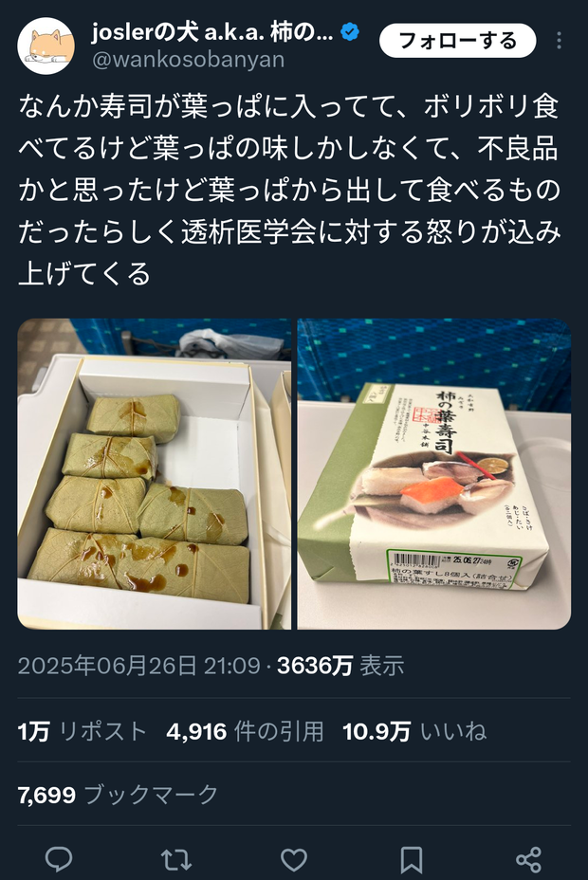
Task: Click the フォローする follow button
Action: [458, 41]
